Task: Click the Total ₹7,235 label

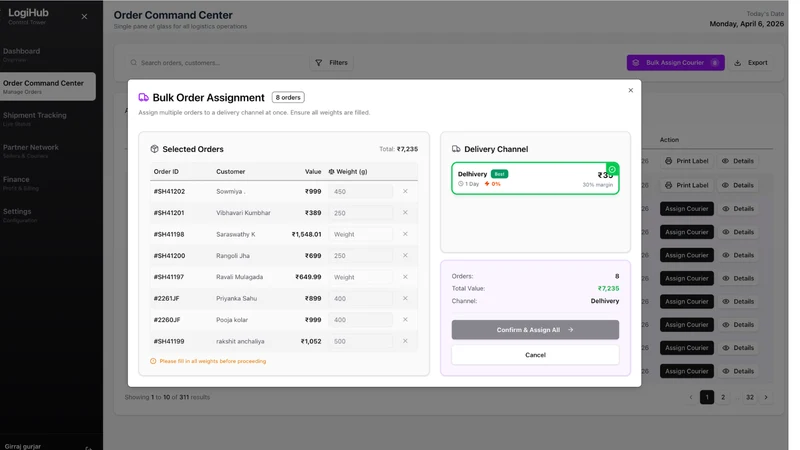Action: 398,149
